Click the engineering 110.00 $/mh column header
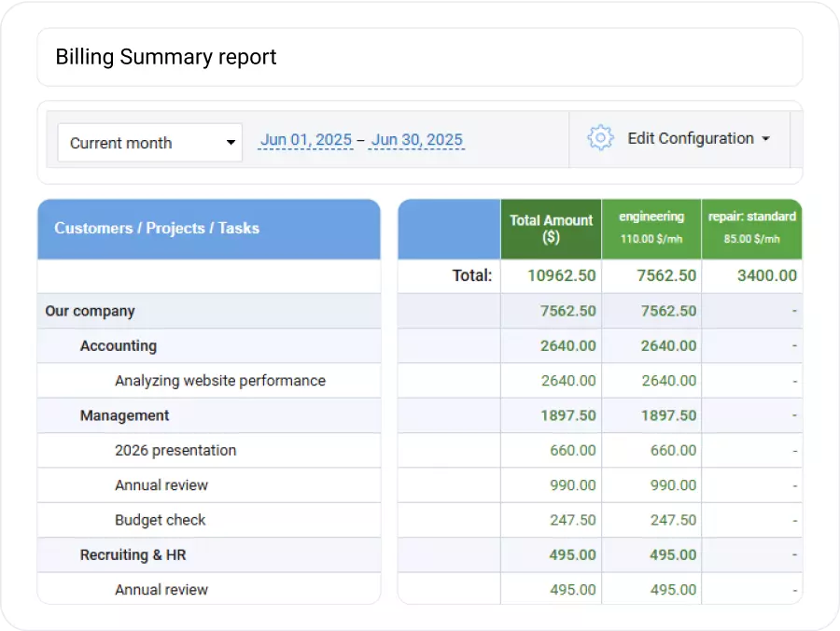Screen dimensions: 840x631 tap(651, 230)
